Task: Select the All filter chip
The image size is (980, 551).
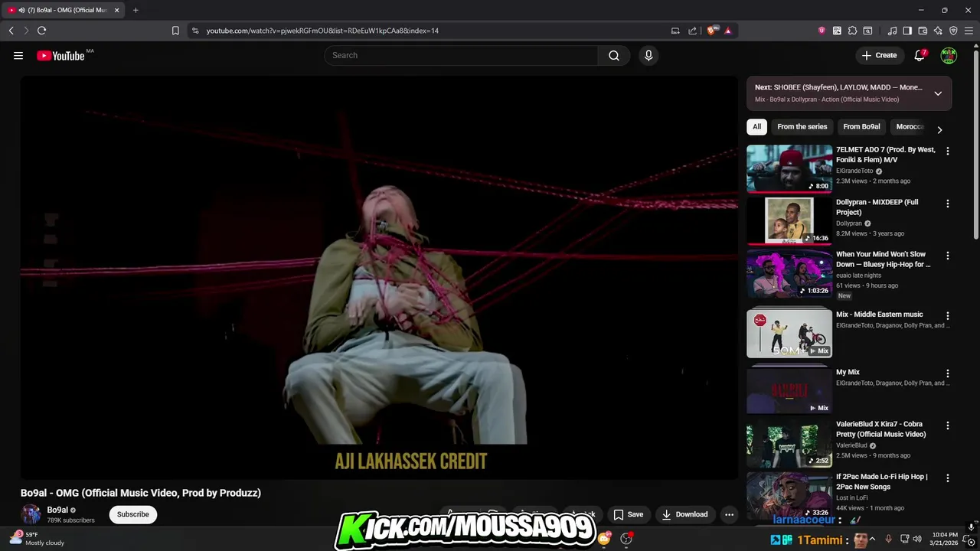Action: [x=756, y=127]
